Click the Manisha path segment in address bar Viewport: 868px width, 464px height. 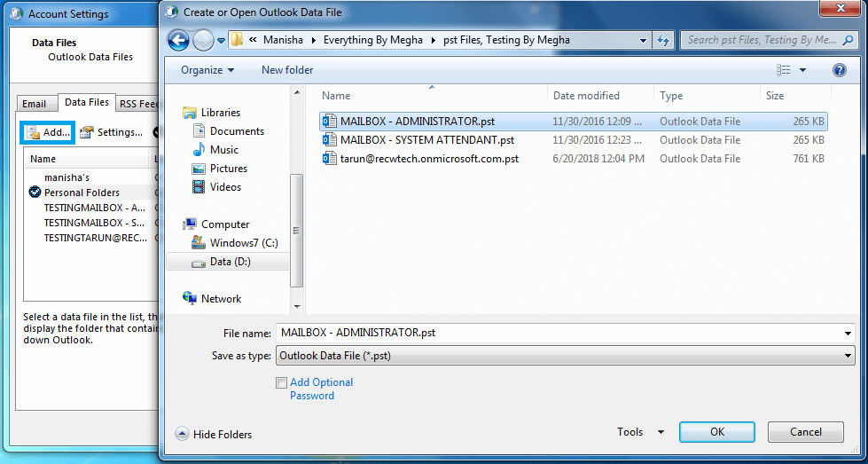pos(284,40)
